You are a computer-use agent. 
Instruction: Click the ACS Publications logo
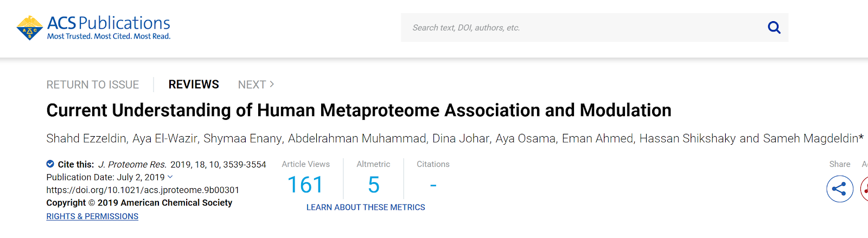tap(93, 28)
